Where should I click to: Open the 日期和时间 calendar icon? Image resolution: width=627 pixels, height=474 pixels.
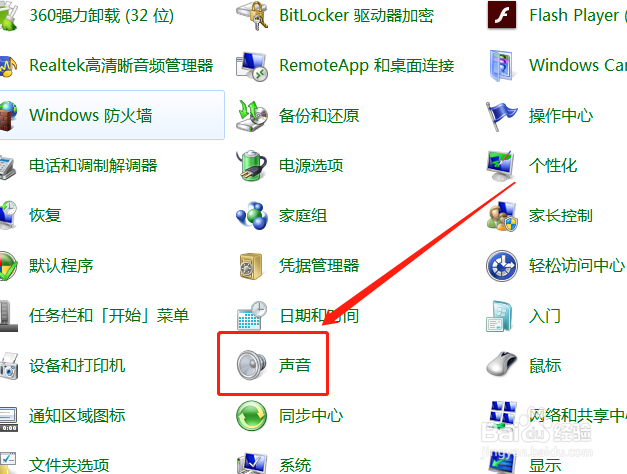[252, 316]
